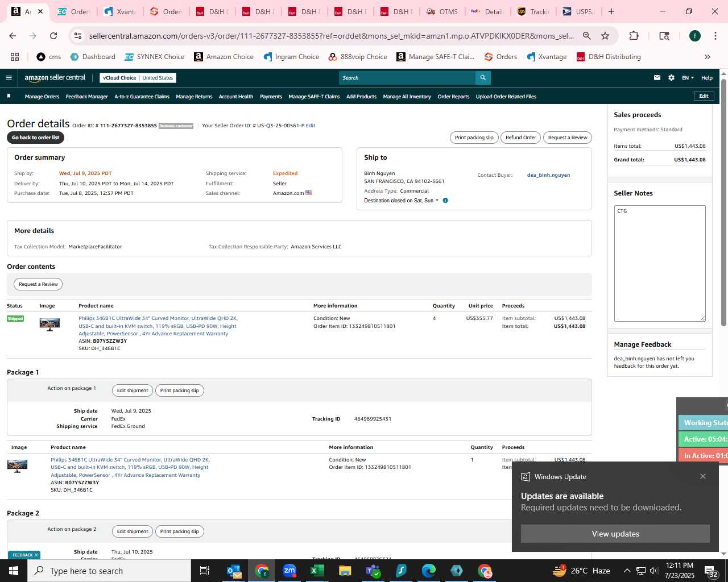Open Manage Orders menu
This screenshot has width=728, height=582.
(42, 97)
